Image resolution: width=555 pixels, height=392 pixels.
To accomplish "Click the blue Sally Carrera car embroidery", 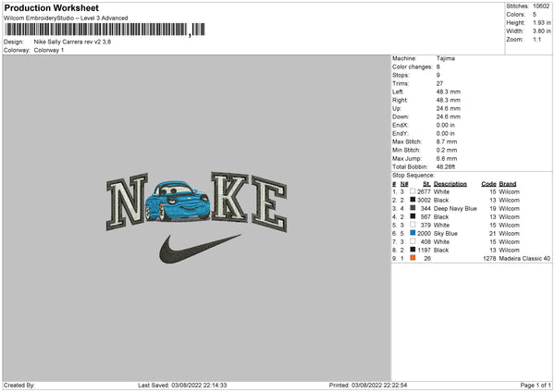I will (x=178, y=202).
